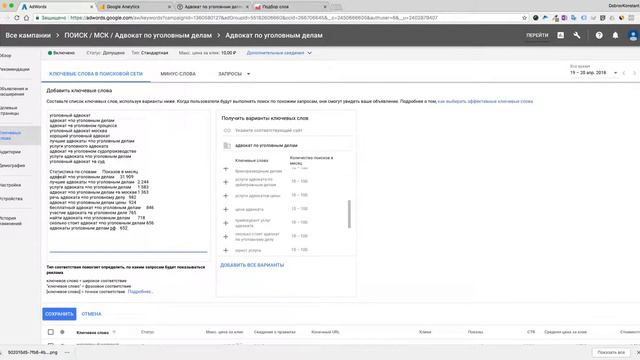Click the link icon beside site field
The image size is (640, 360).
click(x=227, y=130)
